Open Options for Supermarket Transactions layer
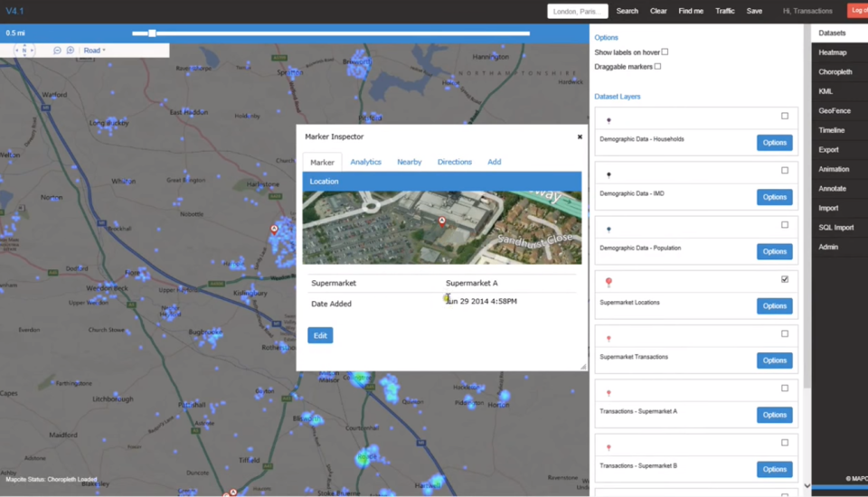868x497 pixels. click(x=775, y=361)
